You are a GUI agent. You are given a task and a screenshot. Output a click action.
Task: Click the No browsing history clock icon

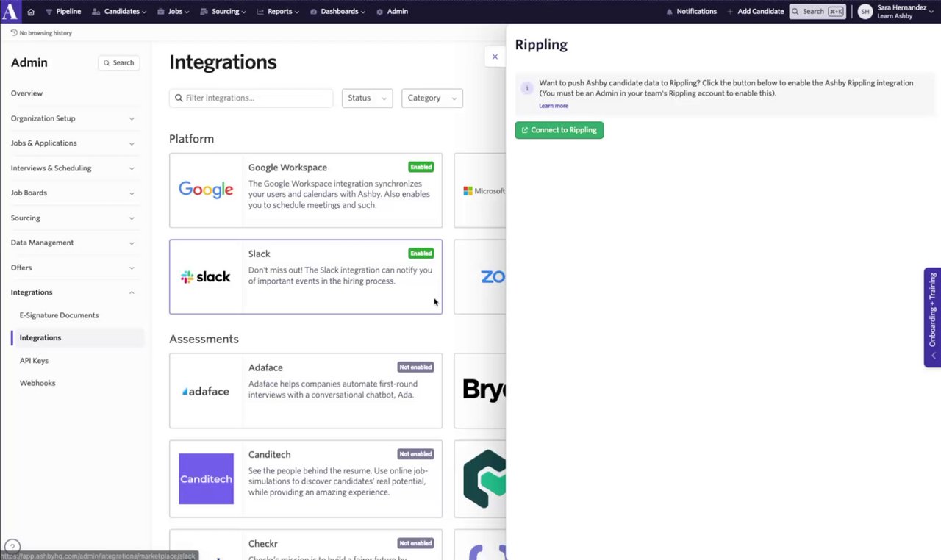[x=14, y=33]
